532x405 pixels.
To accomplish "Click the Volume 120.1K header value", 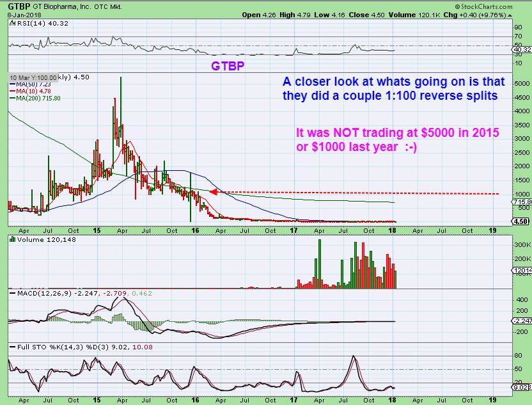I will tap(414, 15).
